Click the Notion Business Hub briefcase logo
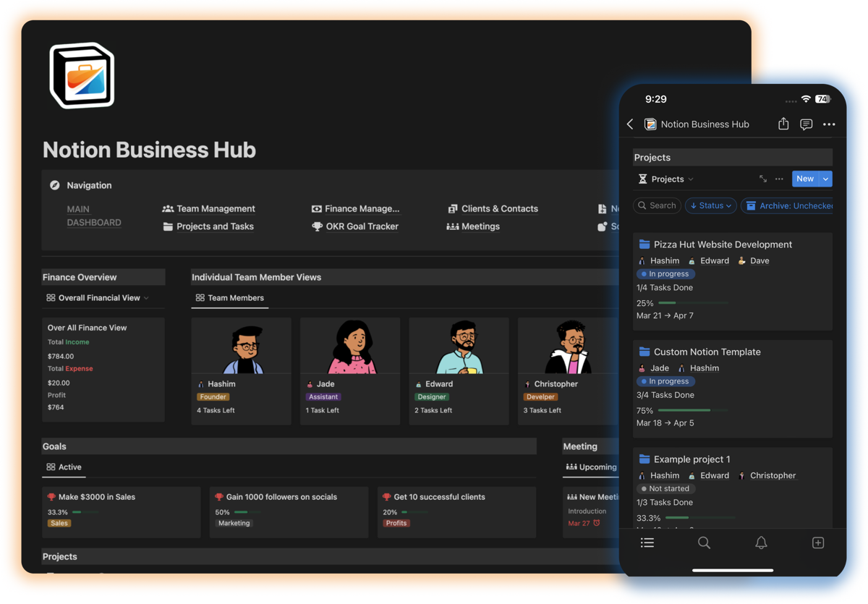The image size is (868, 604). pyautogui.click(x=82, y=76)
